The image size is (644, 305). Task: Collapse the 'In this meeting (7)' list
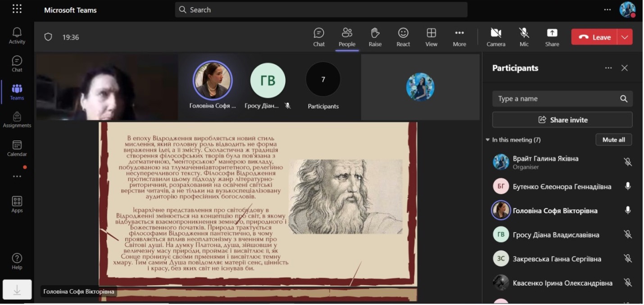[488, 140]
